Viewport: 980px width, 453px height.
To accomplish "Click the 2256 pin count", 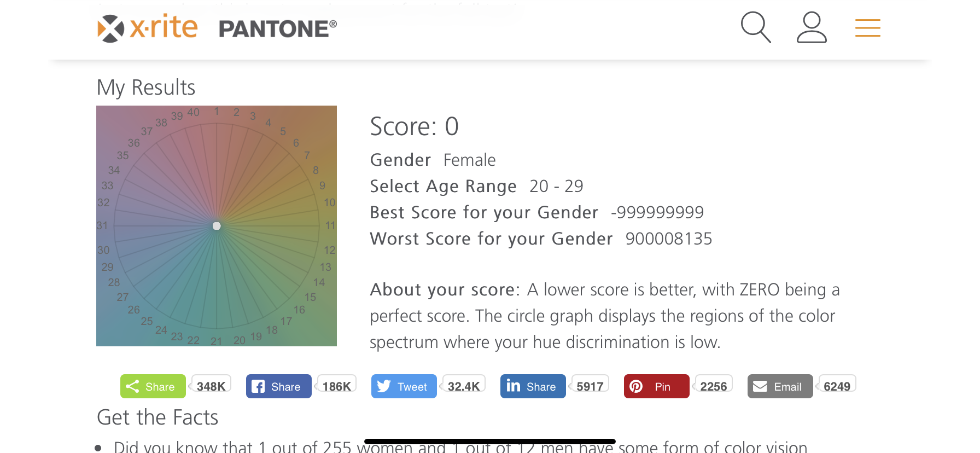I will coord(713,386).
